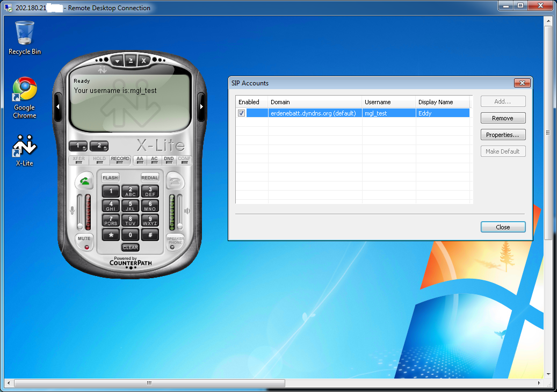This screenshot has width=557, height=392.
Task: Dial 6 MNO on keypad
Action: tap(150, 206)
